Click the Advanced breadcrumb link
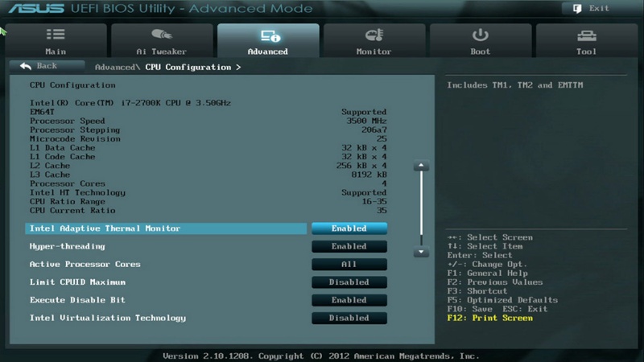644x362 pixels. click(x=117, y=68)
